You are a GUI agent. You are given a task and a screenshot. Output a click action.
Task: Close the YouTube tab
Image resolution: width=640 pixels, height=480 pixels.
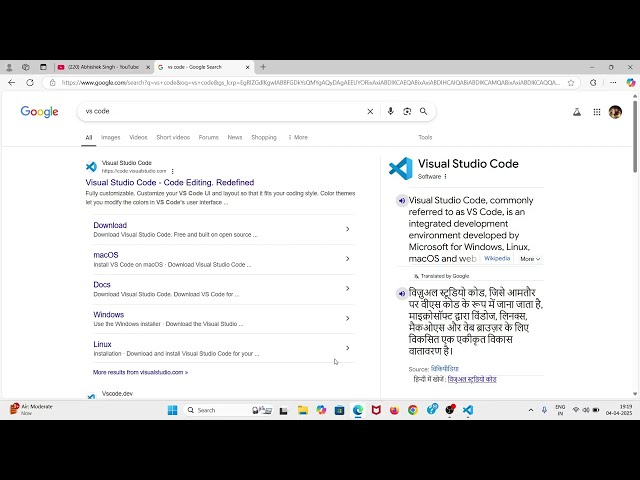(148, 67)
